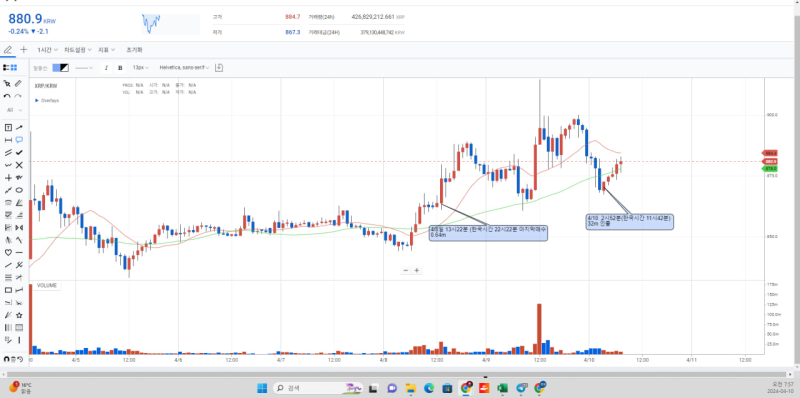The image size is (800, 398).
Task: Select the heart shape drawing tool
Action: click(x=8, y=253)
